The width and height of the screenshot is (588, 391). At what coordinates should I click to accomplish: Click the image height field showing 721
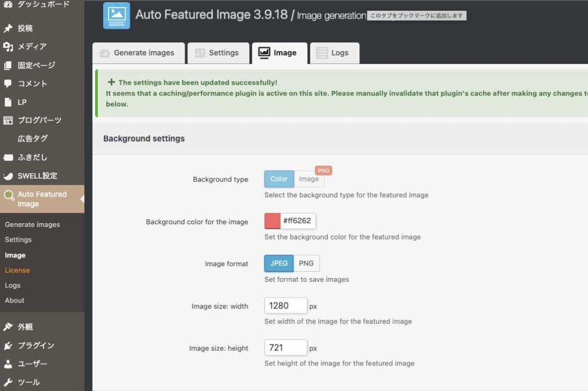[286, 348]
